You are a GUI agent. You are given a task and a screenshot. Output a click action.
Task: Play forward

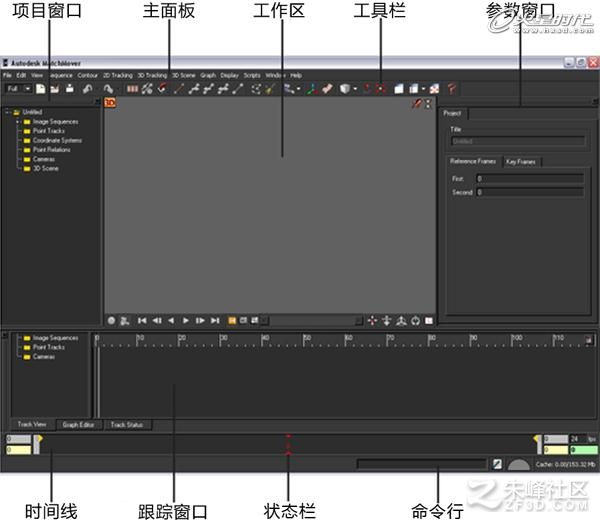coord(186,321)
